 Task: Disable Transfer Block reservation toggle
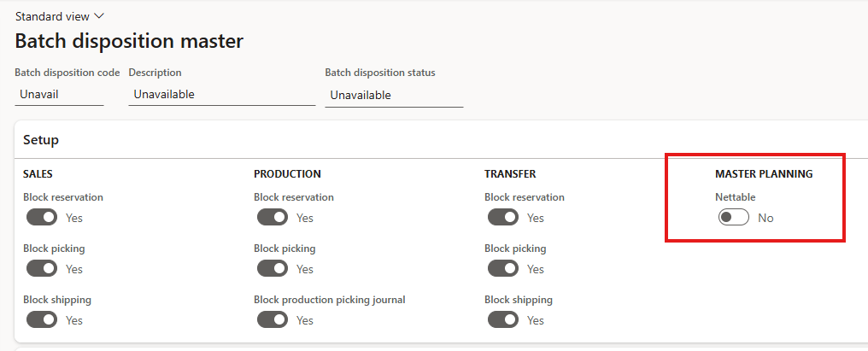click(503, 218)
